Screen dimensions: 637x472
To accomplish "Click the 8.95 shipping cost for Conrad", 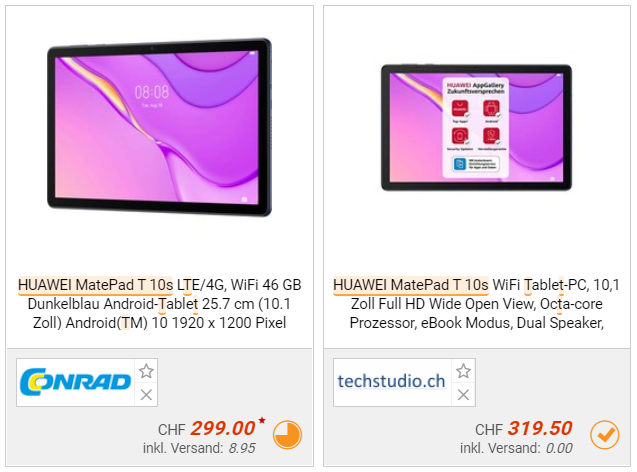I will tap(242, 448).
